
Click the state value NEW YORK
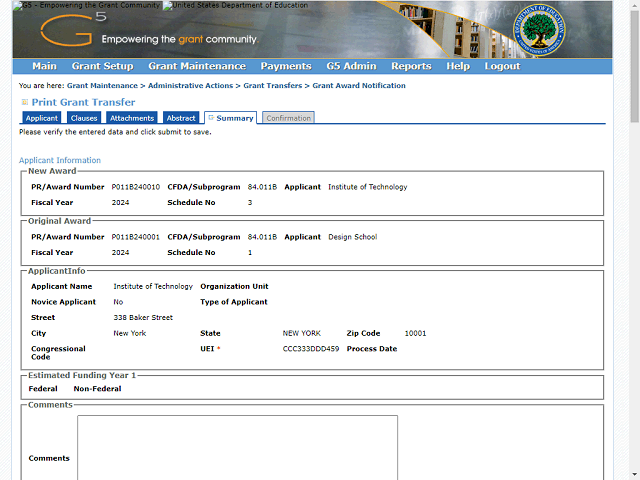[x=302, y=333]
